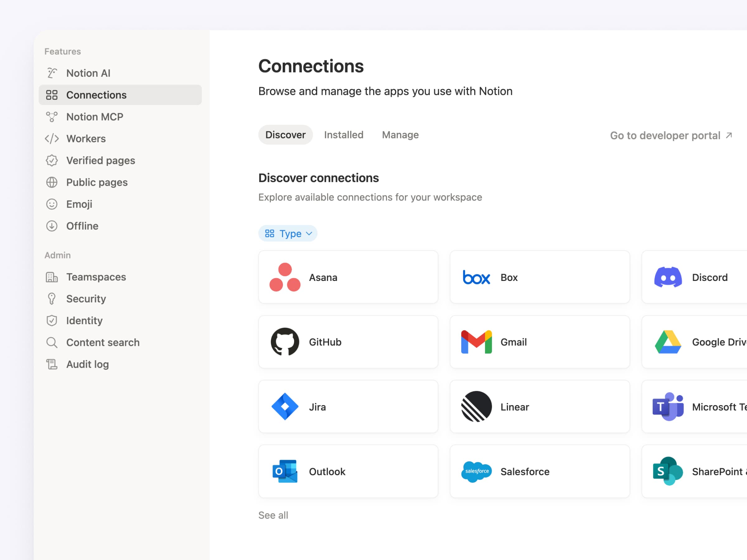The height and width of the screenshot is (560, 747).
Task: Click the developer portal external arrow icon
Action: pos(729,135)
